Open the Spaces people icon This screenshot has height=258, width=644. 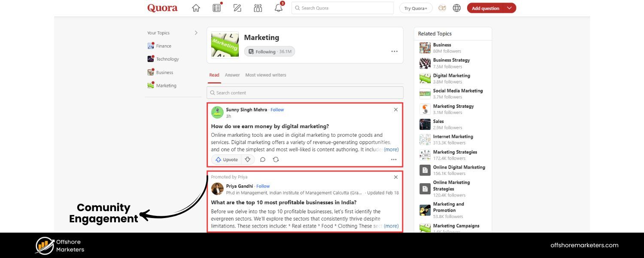258,8
